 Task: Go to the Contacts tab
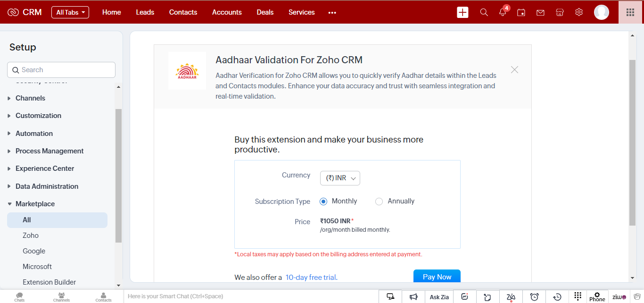click(x=183, y=12)
